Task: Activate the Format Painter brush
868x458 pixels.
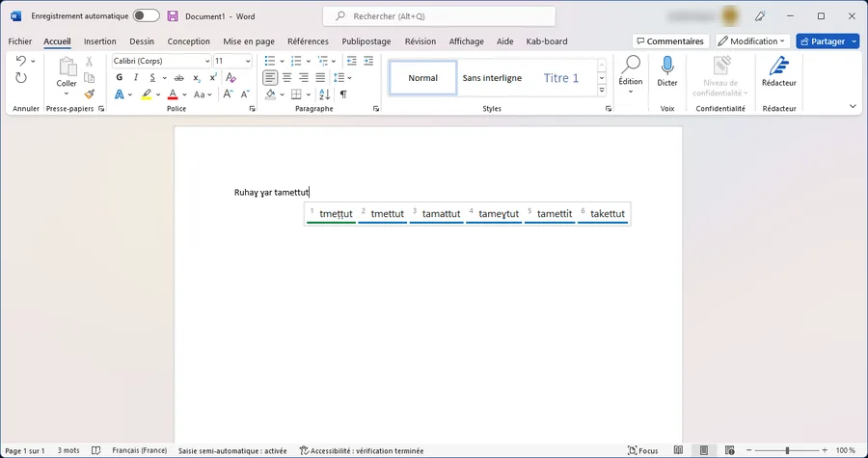Action: tap(89, 94)
